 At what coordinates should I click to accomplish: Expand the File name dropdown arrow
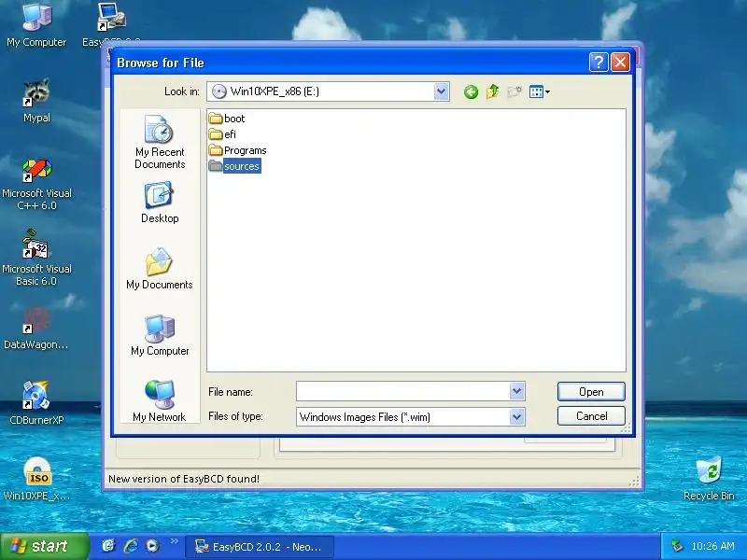(x=517, y=391)
